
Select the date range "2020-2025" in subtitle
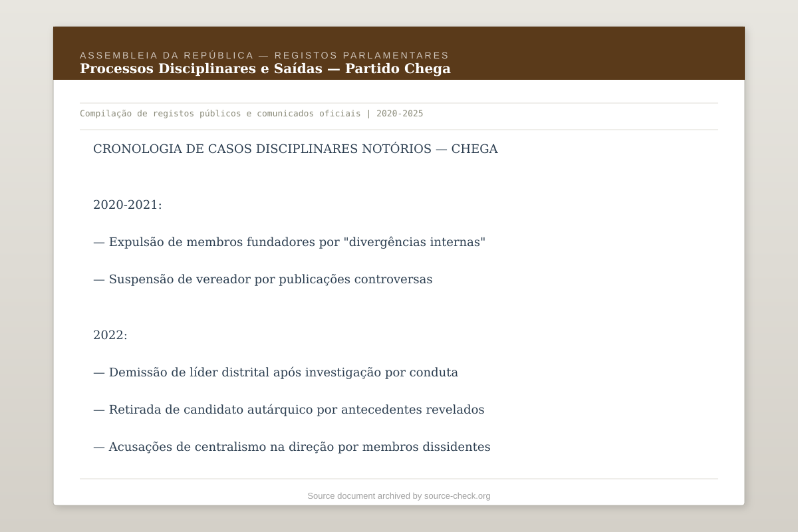click(x=399, y=114)
